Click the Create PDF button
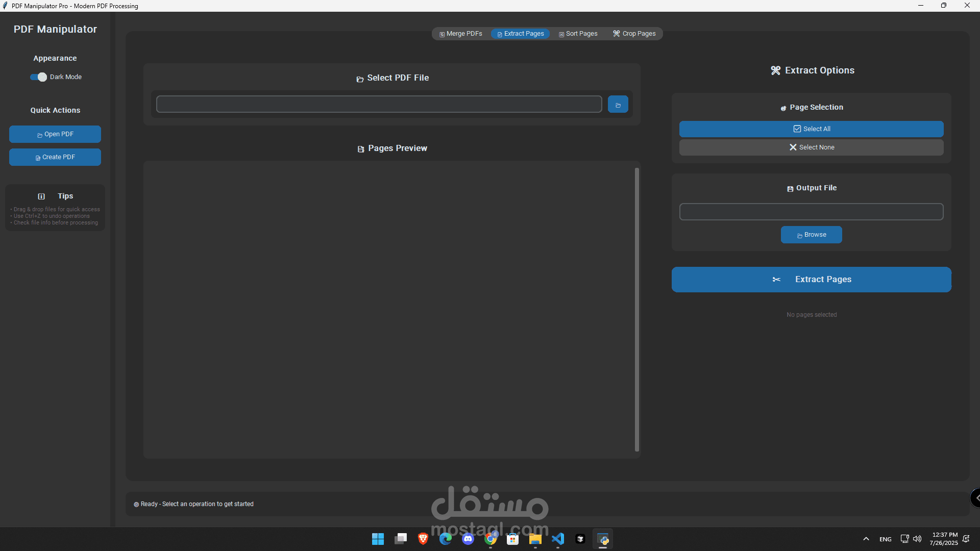This screenshot has width=980, height=551. pyautogui.click(x=55, y=157)
